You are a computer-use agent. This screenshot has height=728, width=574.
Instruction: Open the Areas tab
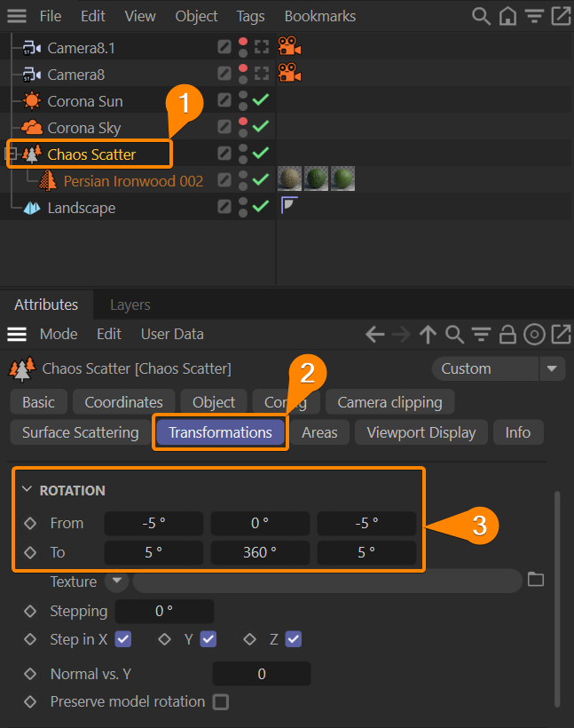319,432
